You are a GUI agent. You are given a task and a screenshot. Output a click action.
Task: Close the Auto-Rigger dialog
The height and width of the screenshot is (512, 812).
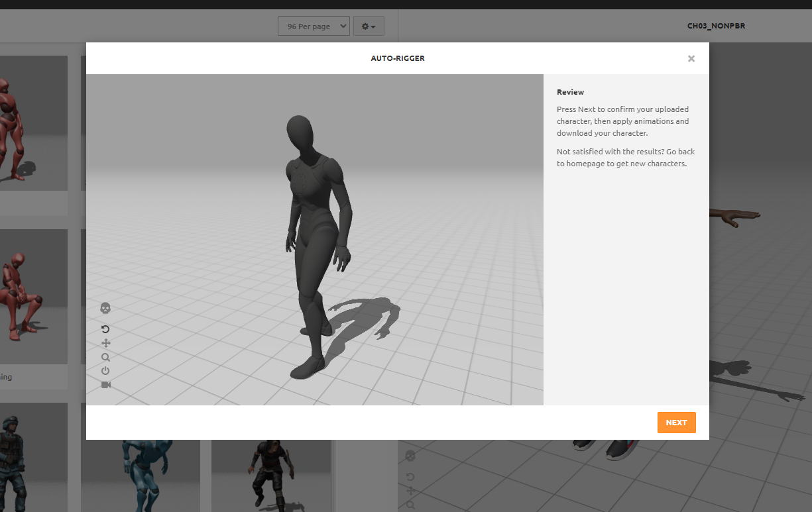[691, 58]
